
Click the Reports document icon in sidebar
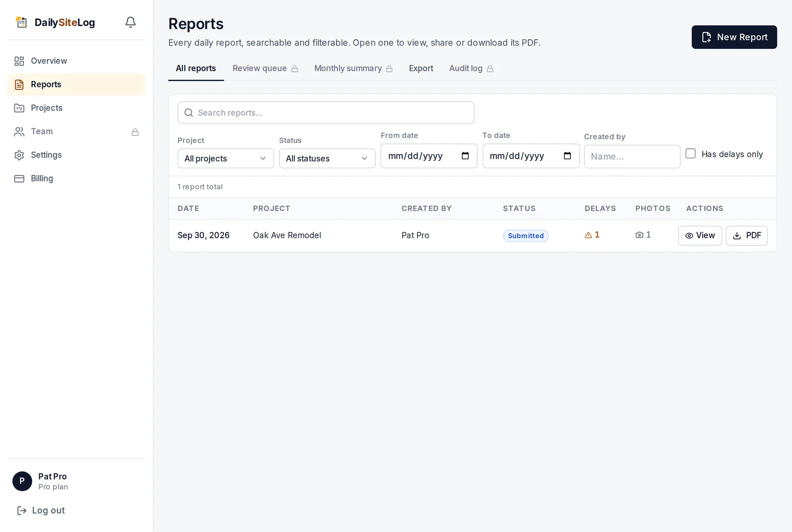pos(19,84)
